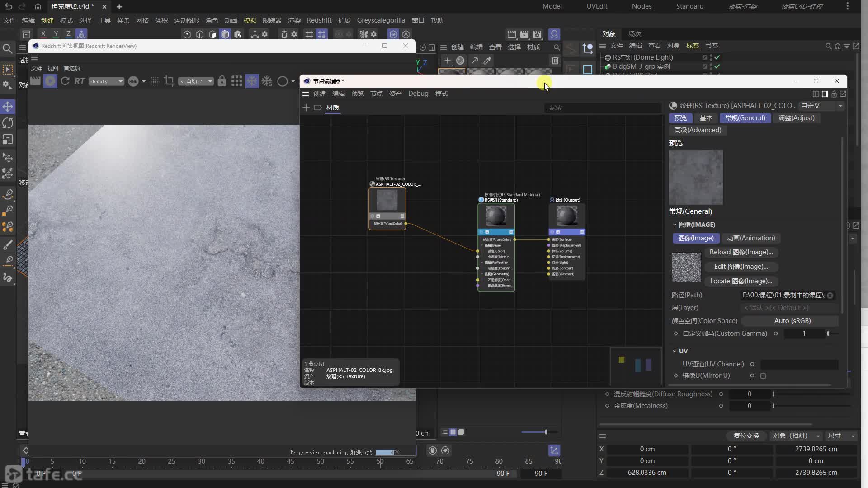Click the nine-dot grid icon in RenderView
Screen dimensions: 868x488
tap(236, 81)
